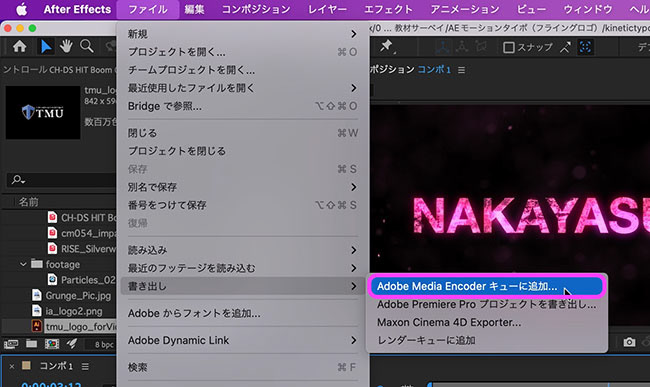Open the search options magnifier in Project panel
The image size is (650, 387).
pyautogui.click(x=18, y=180)
